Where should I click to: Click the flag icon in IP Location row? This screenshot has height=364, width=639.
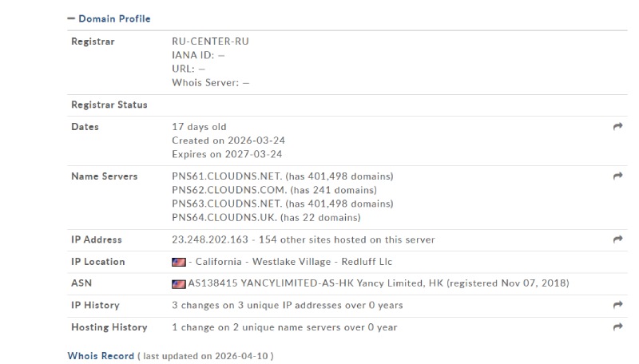click(x=179, y=262)
